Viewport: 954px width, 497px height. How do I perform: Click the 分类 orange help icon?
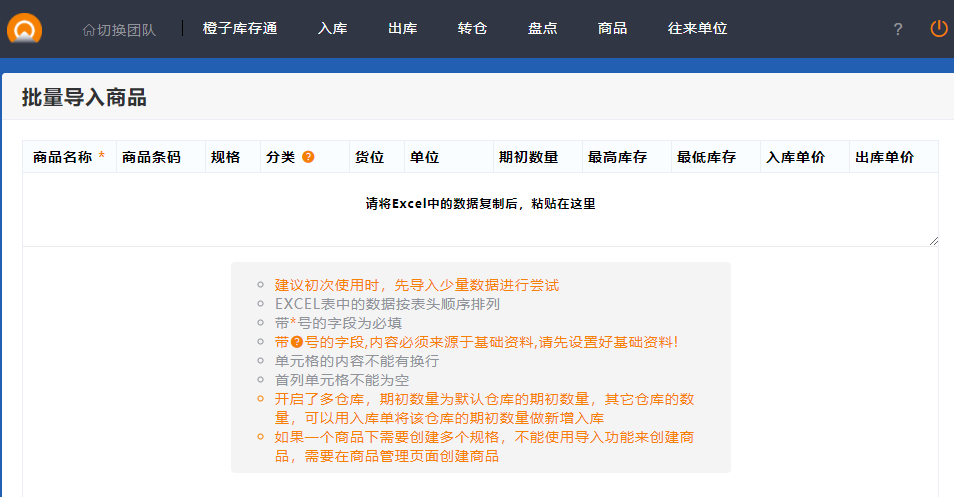pyautogui.click(x=308, y=158)
